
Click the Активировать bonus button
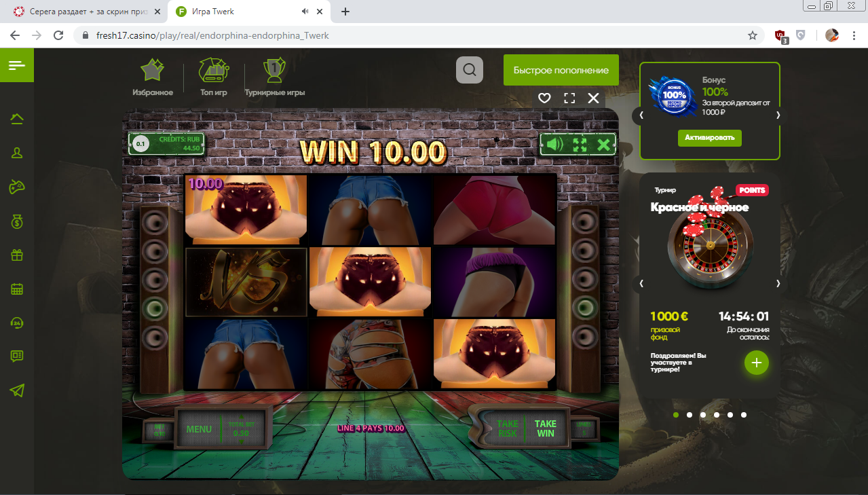coord(710,138)
